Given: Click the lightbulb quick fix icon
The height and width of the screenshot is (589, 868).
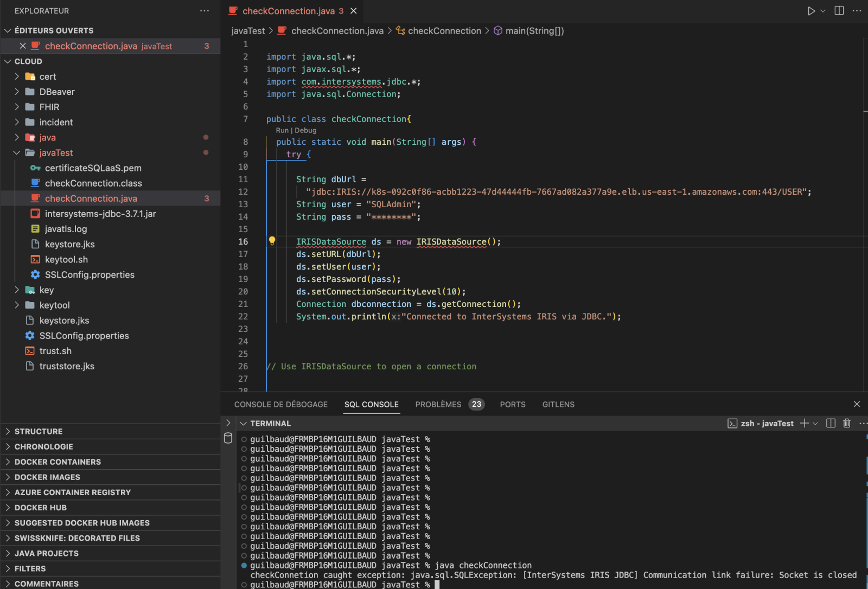Looking at the screenshot, I should point(272,241).
